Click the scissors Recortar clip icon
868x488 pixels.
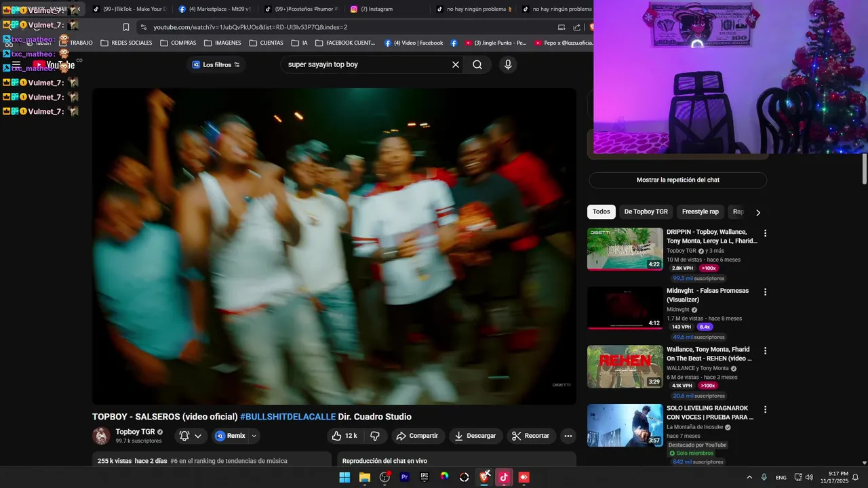click(516, 436)
